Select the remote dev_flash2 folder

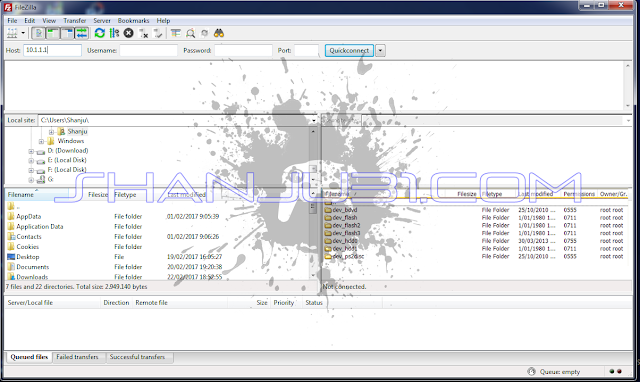(347, 225)
